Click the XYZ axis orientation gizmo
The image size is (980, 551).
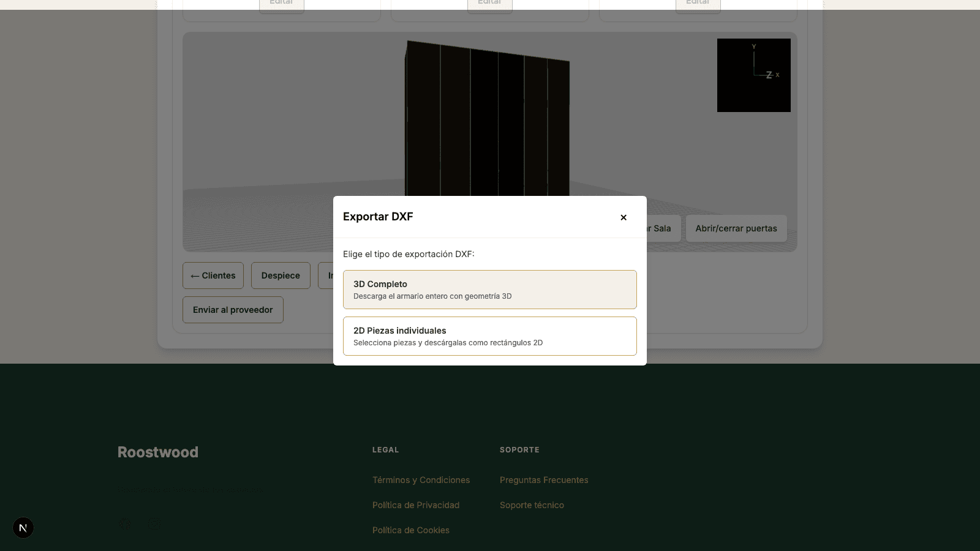pyautogui.click(x=754, y=75)
